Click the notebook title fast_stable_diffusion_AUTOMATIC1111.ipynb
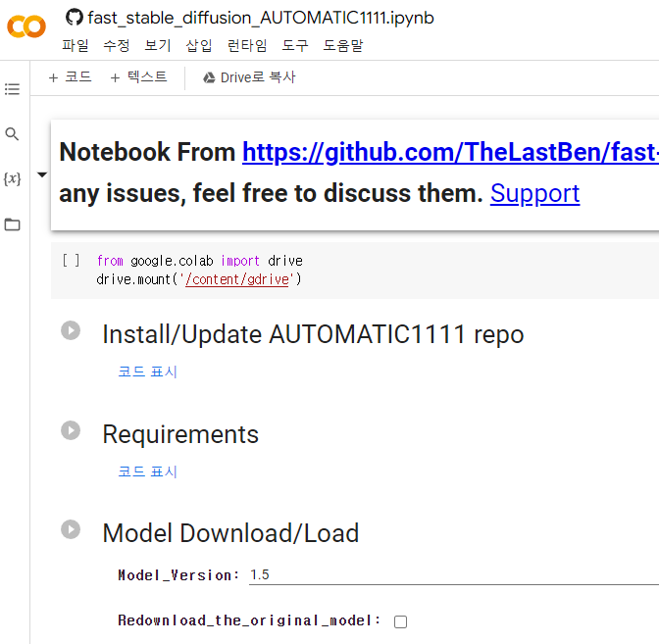The height and width of the screenshot is (644, 659). (x=261, y=18)
